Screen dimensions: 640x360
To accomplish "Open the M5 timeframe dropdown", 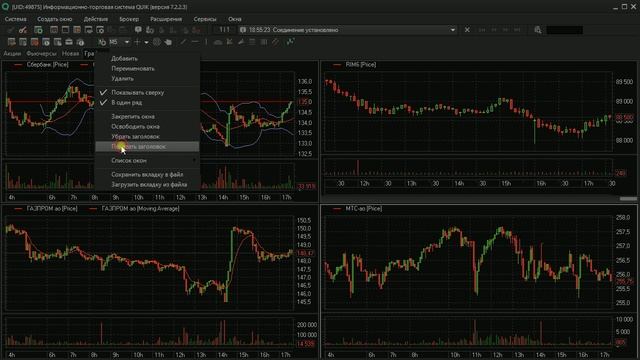I will tap(127, 42).
